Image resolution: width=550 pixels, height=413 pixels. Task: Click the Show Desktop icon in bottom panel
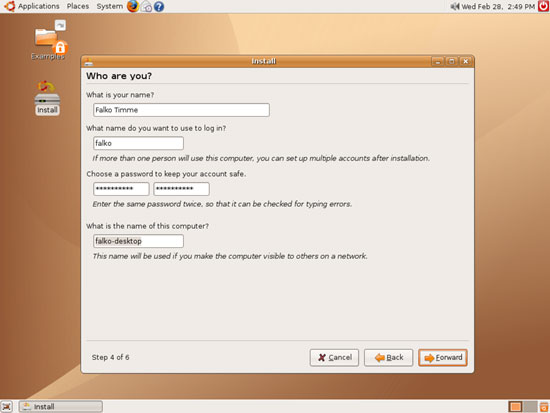tap(6, 407)
